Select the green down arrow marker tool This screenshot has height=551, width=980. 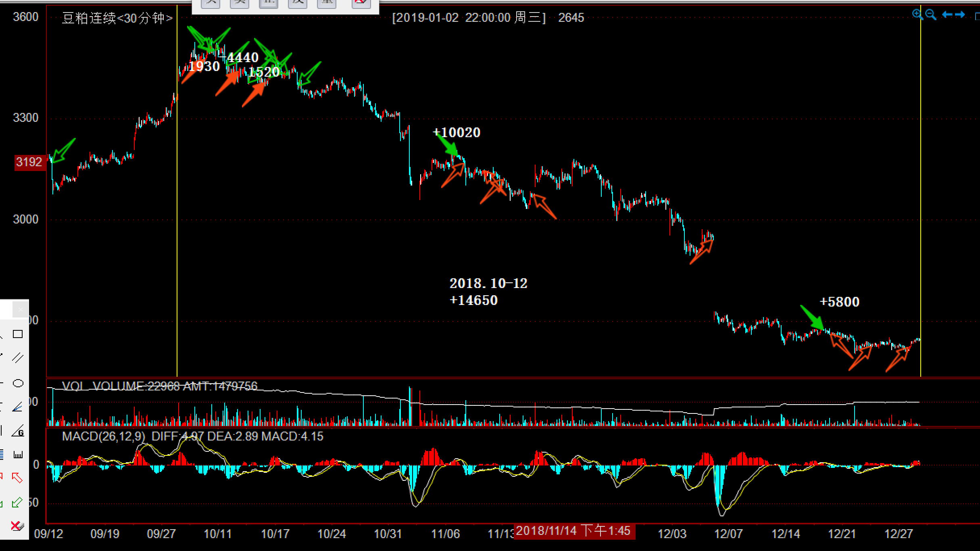tap(17, 502)
